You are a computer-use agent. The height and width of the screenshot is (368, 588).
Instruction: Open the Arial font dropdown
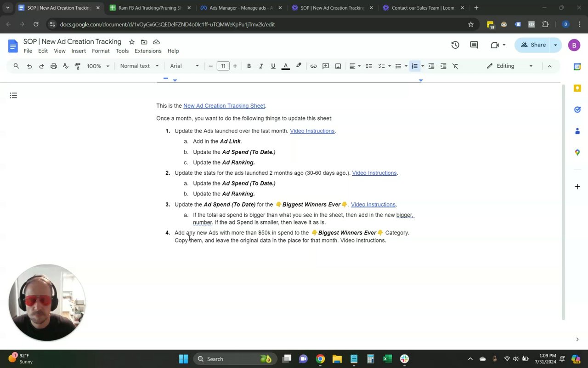coord(184,66)
